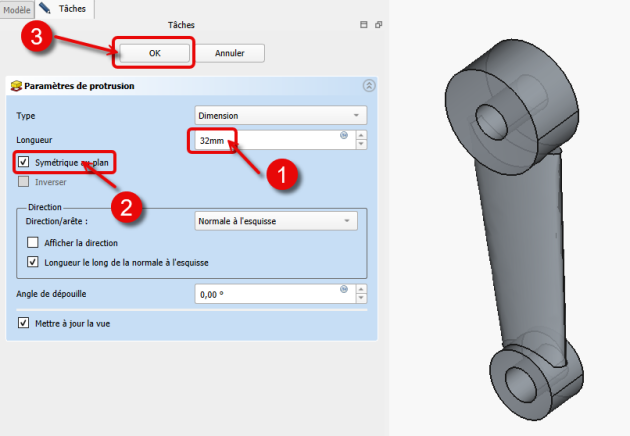This screenshot has height=436, width=630.
Task: Click the pad icon beside Paramètres de protrusion
Action: pyautogui.click(x=15, y=86)
